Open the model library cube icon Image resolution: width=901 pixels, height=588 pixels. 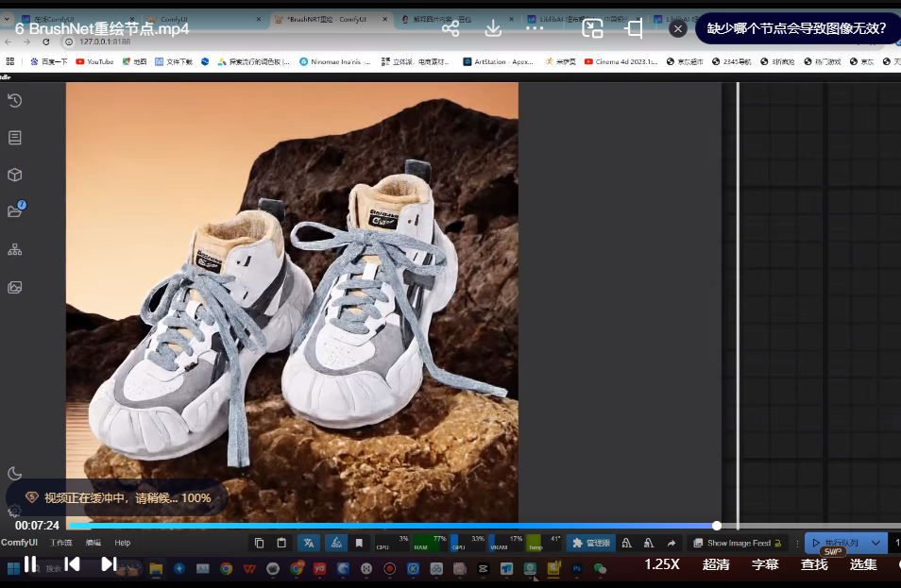(15, 175)
